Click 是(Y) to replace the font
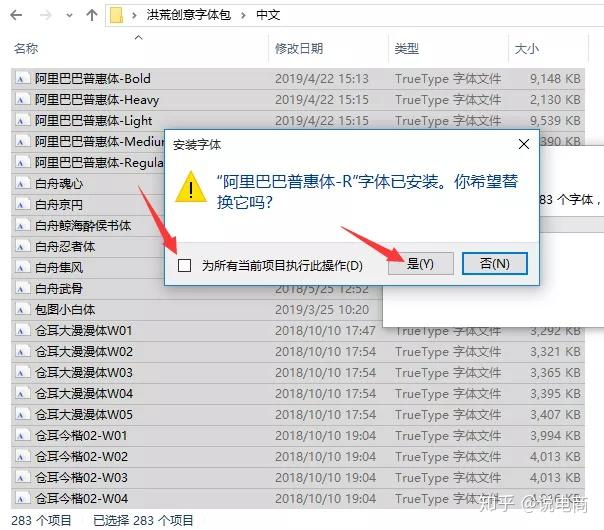This screenshot has height=530, width=604. pos(421,264)
